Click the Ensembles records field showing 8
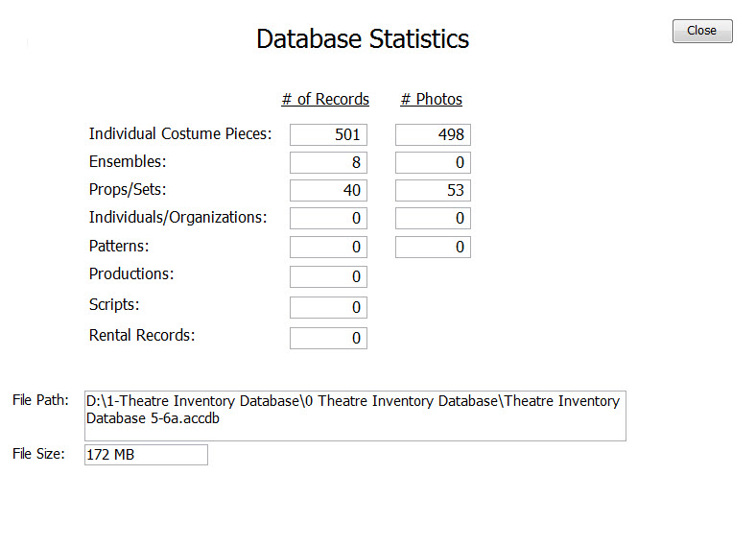Viewport: 756px width, 546px height. [x=328, y=162]
